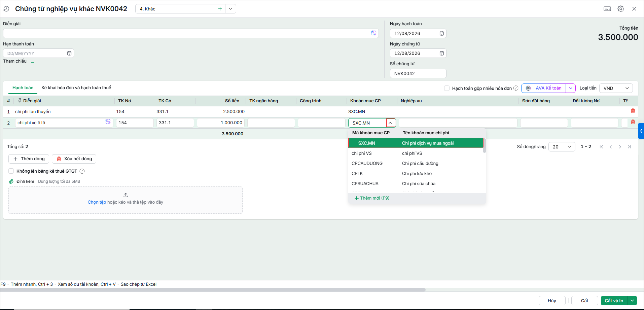Click the Đính kèm paperclip icon
Image resolution: width=644 pixels, height=310 pixels.
(x=11, y=181)
